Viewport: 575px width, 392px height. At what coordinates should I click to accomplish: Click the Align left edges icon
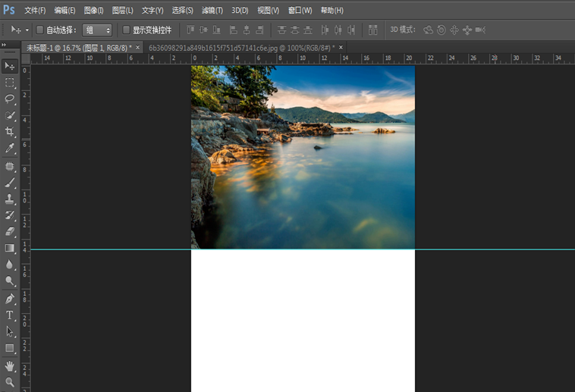click(233, 30)
